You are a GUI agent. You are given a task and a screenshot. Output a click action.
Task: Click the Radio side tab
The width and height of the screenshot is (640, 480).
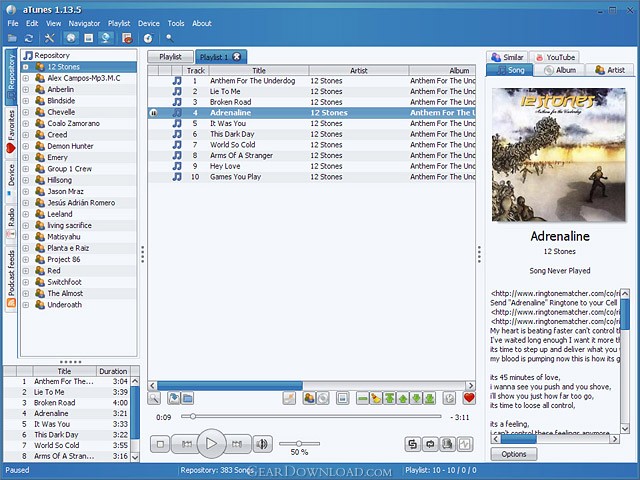[11, 222]
